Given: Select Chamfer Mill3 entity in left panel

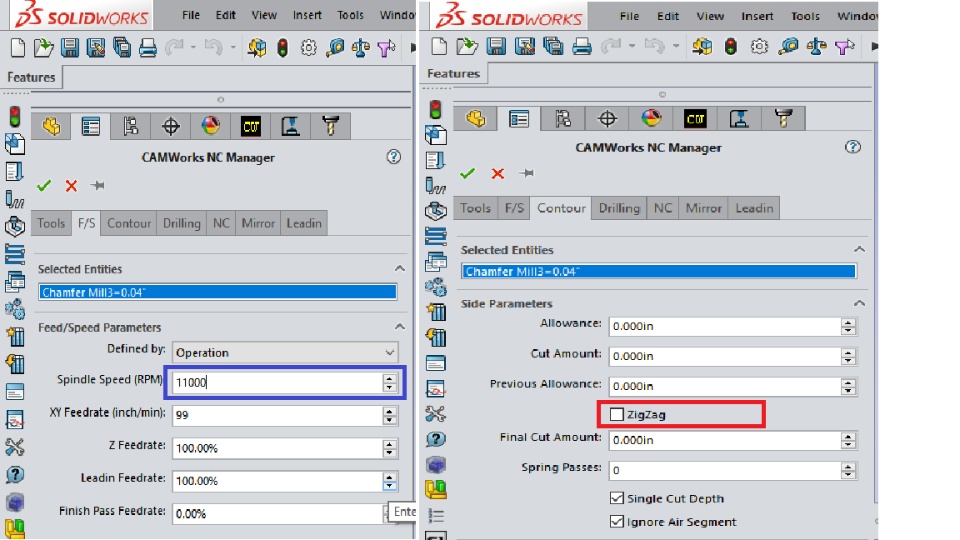Looking at the screenshot, I should [217, 292].
